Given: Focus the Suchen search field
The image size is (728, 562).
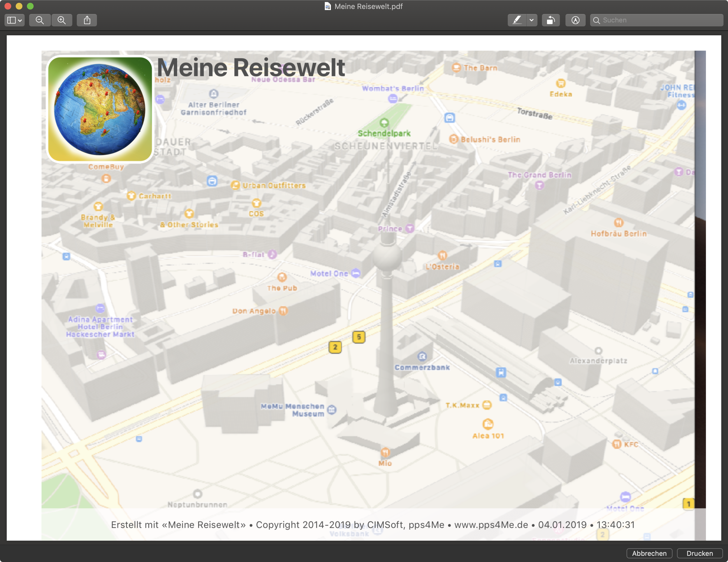Looking at the screenshot, I should (656, 20).
